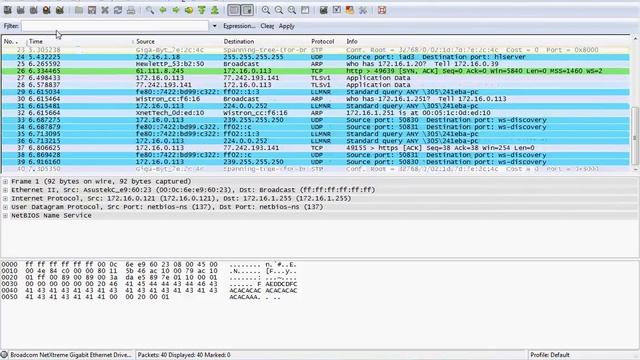Save this capture file icon

[x=92, y=10]
